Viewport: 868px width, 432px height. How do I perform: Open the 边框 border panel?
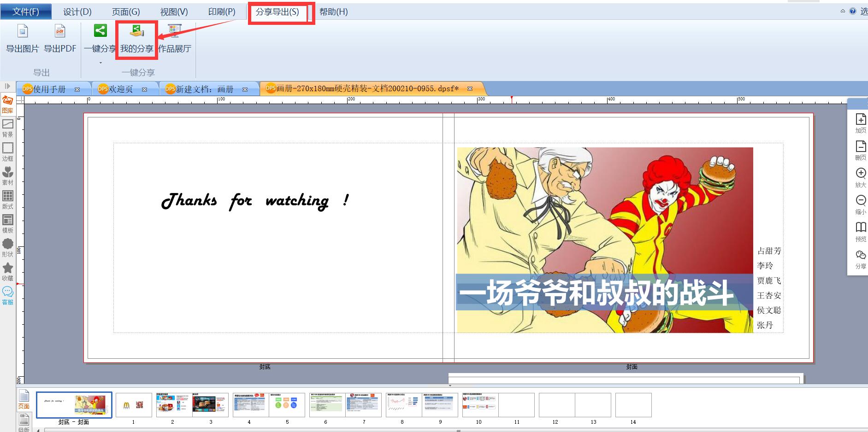8,152
